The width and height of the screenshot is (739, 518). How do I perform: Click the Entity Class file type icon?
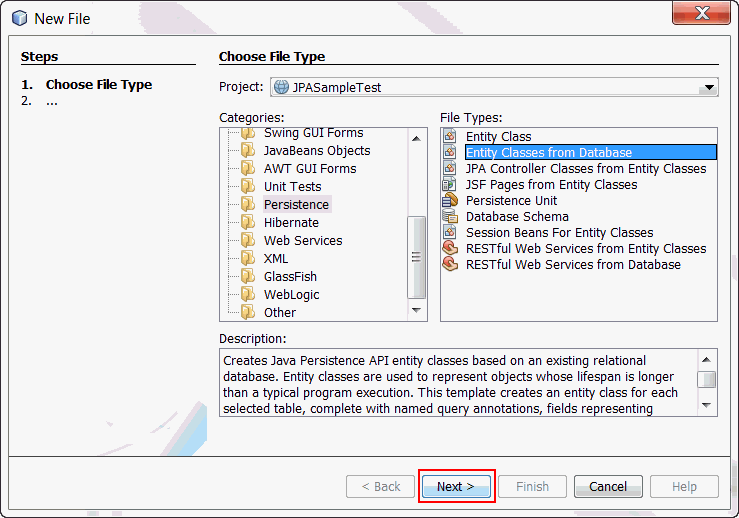(x=450, y=136)
